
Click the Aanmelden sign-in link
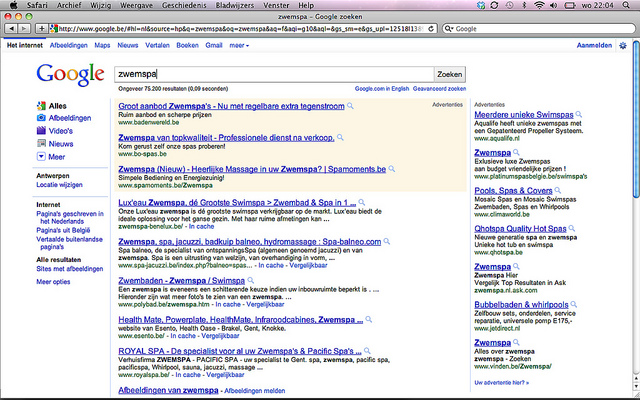click(594, 45)
